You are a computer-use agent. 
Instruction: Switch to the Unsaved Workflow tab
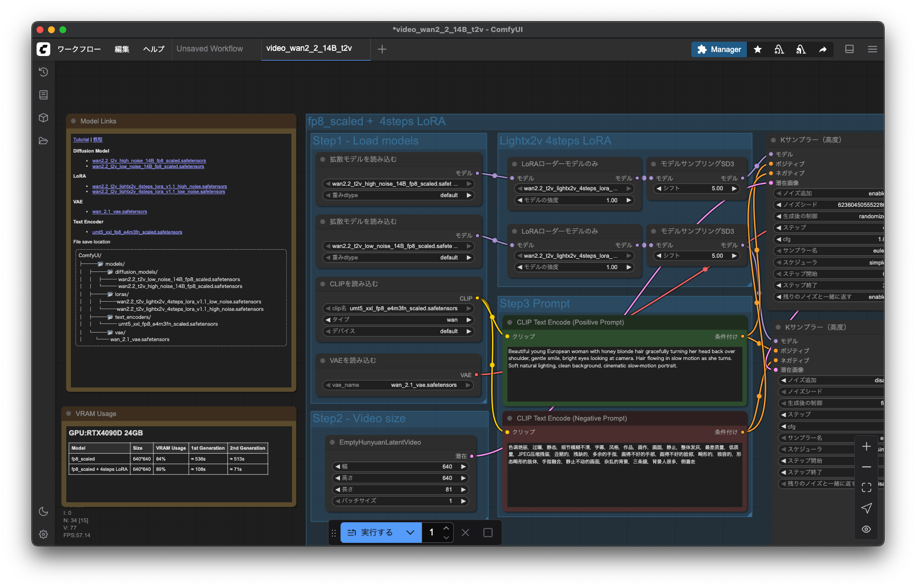210,49
